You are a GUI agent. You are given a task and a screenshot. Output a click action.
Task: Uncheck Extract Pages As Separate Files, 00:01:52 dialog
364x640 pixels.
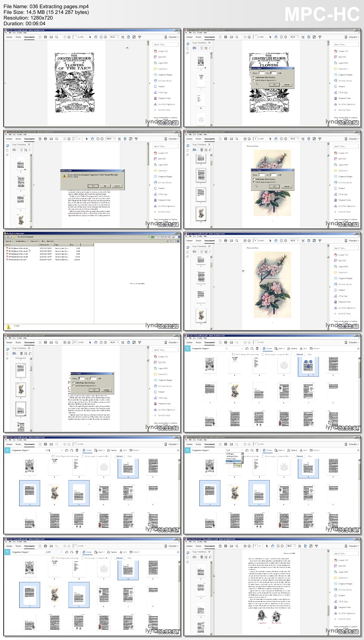tap(254, 182)
